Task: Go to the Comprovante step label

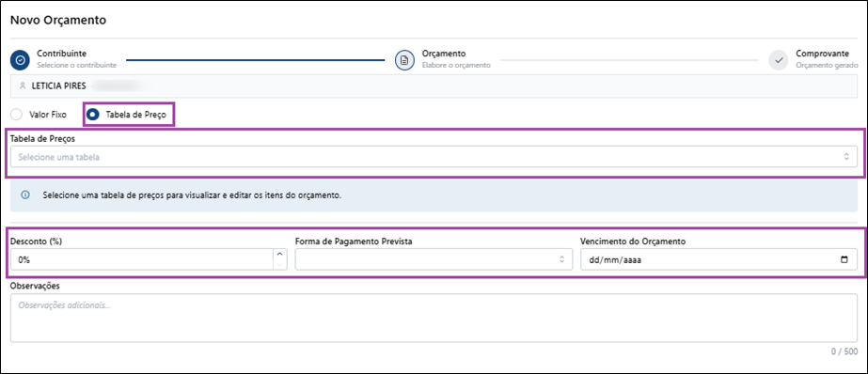Action: click(823, 54)
